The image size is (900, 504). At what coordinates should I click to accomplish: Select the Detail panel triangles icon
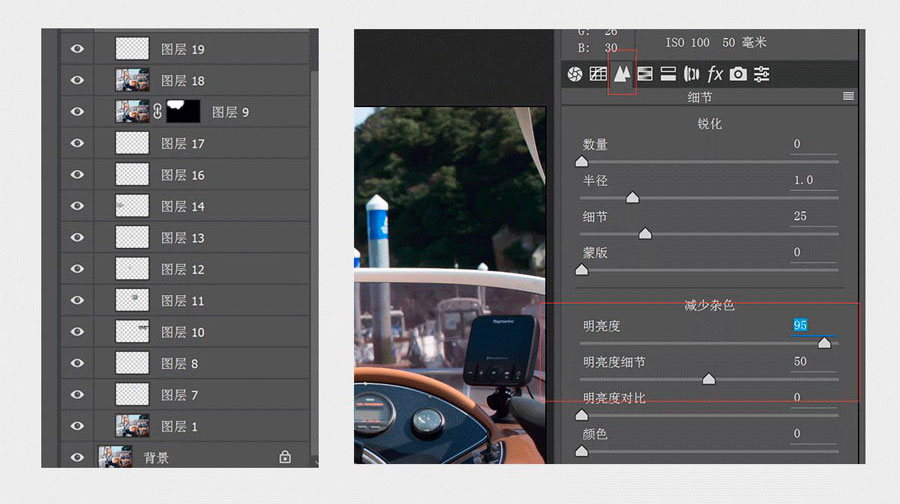click(622, 73)
